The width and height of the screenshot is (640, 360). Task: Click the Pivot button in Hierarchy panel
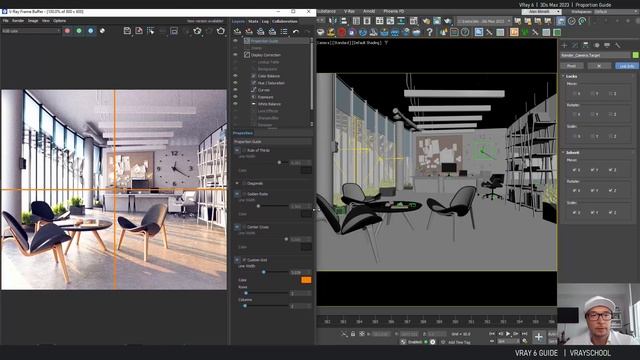point(571,66)
